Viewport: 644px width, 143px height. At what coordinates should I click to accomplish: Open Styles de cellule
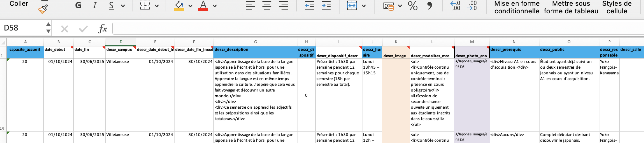coord(617,7)
